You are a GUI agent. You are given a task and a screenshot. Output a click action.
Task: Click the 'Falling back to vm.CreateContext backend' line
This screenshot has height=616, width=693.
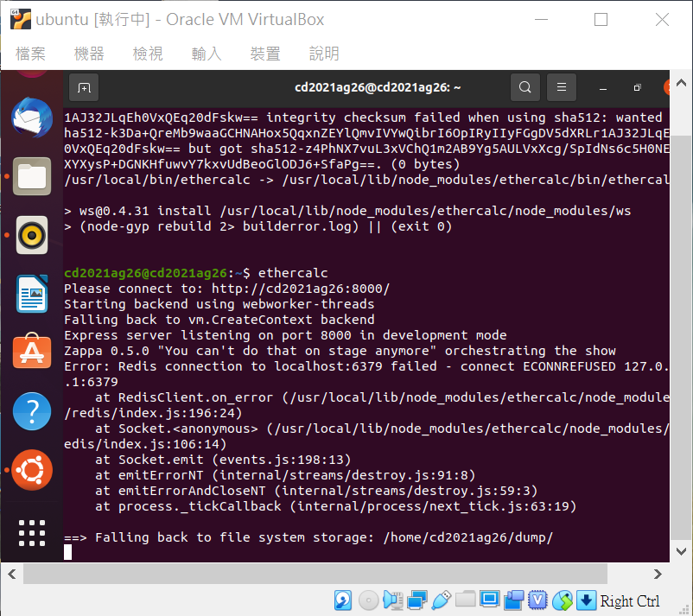point(219,320)
